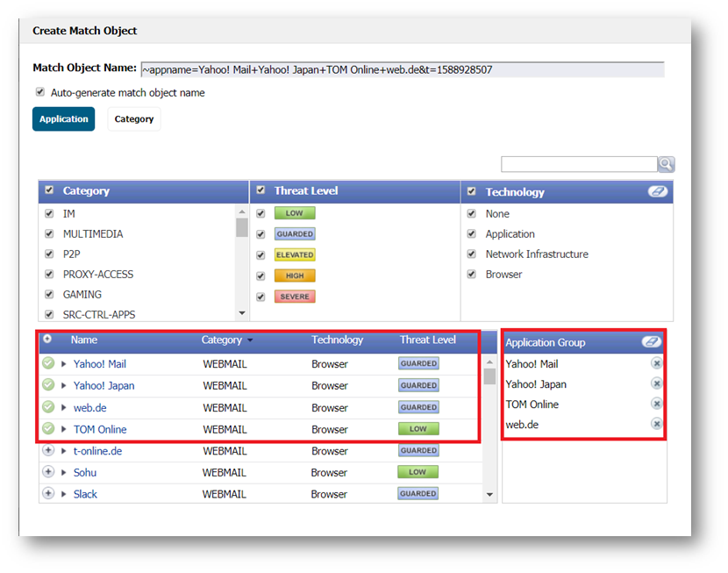Clear Application Group using eraser icon
Viewport: 728px width, 573px height.
click(650, 341)
